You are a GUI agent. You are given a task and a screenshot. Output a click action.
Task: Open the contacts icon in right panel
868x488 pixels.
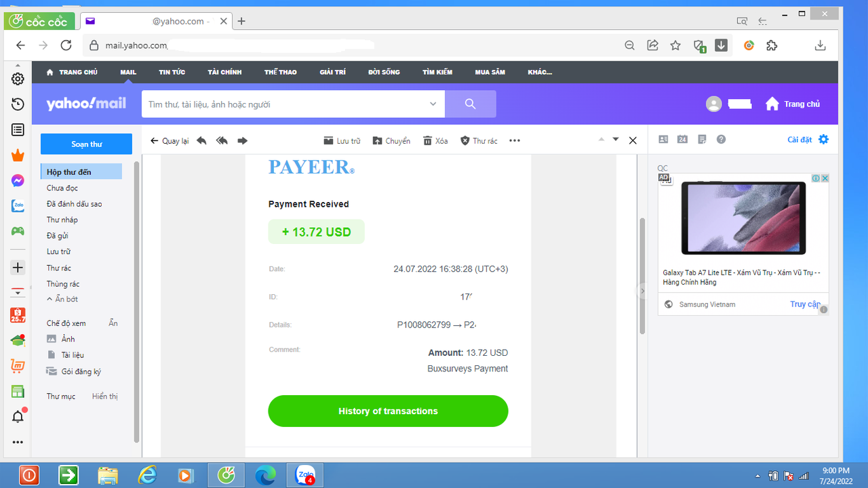click(x=663, y=139)
